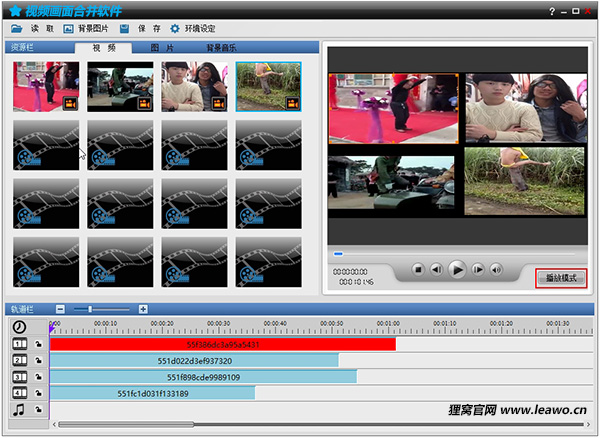
Task: Click the 保存 save disk icon
Action: click(x=124, y=29)
